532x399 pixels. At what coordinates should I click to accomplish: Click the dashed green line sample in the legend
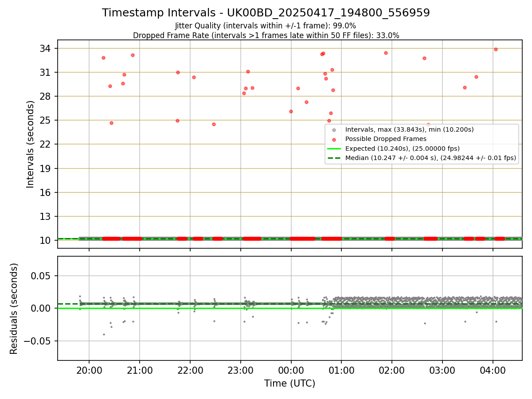point(334,158)
